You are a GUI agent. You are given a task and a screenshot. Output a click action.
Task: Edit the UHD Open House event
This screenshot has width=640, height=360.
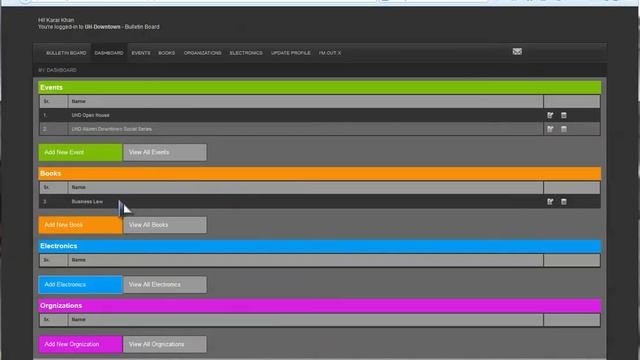click(550, 116)
